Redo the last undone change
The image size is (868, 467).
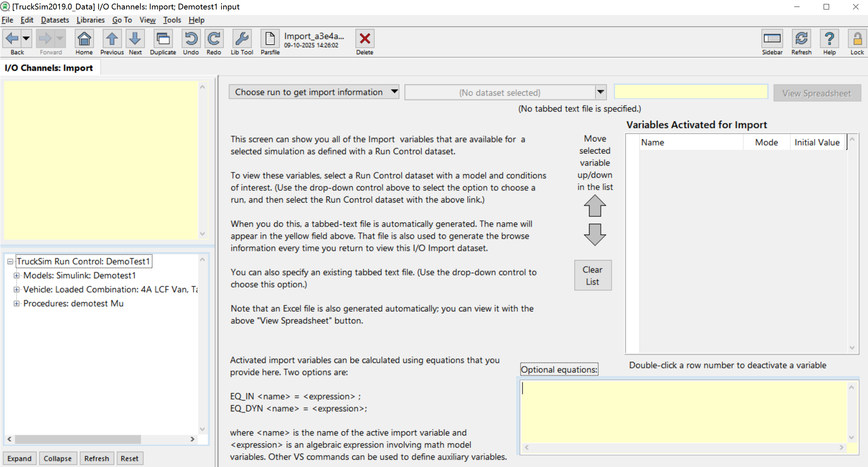click(x=214, y=39)
